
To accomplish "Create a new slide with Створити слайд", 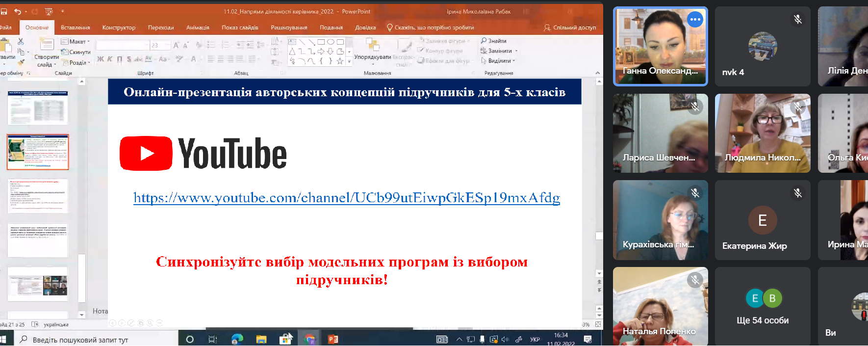I will click(x=47, y=53).
